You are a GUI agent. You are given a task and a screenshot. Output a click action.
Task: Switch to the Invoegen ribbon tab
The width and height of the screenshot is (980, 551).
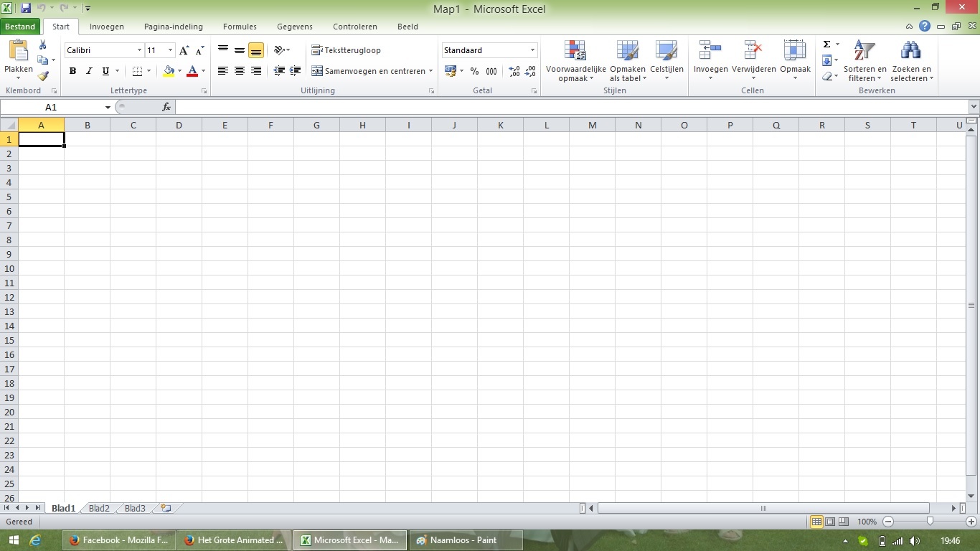(107, 27)
